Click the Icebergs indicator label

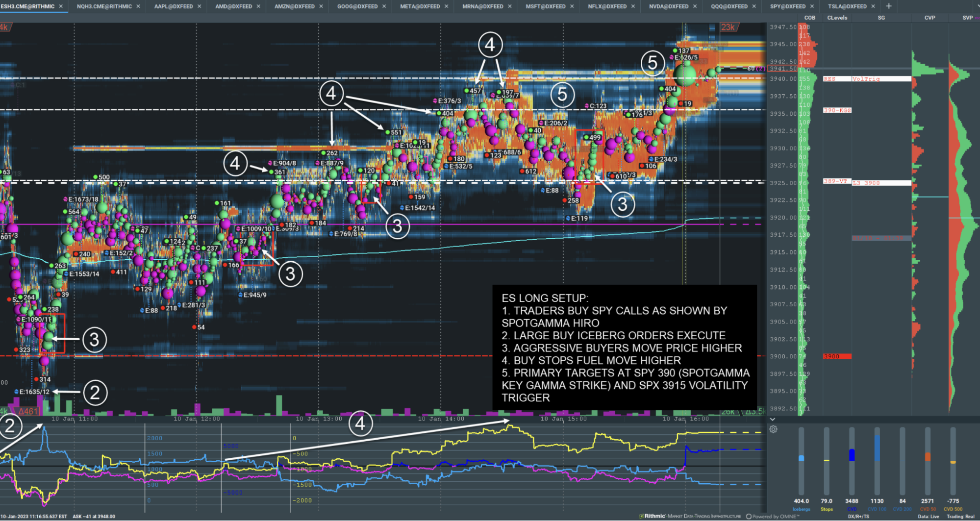tap(801, 509)
